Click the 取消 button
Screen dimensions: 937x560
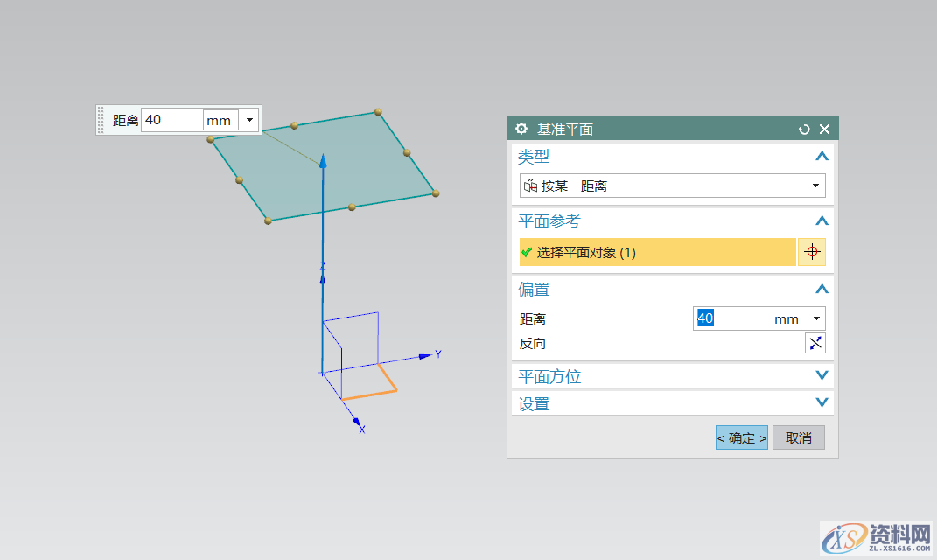point(797,437)
